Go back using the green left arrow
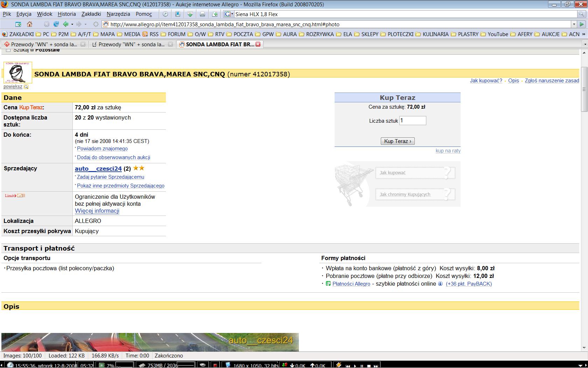588x368 pixels. 66,24
